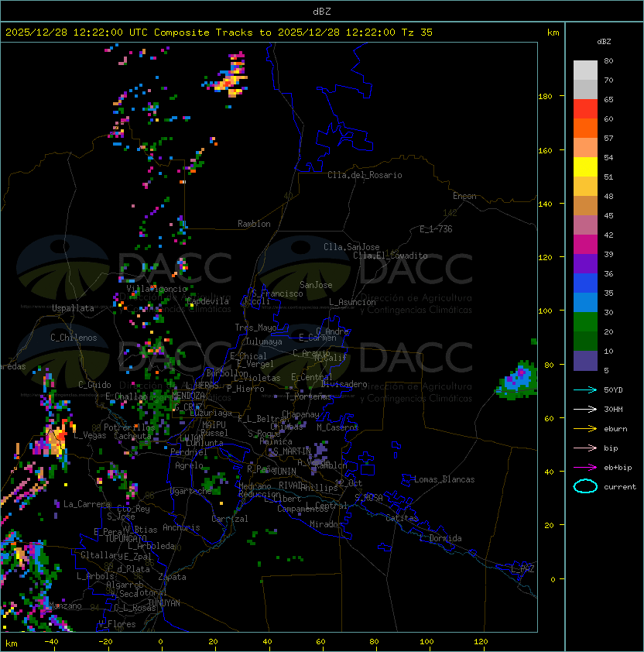Click the 'Encon' place label
This screenshot has width=644, height=652.
[464, 196]
